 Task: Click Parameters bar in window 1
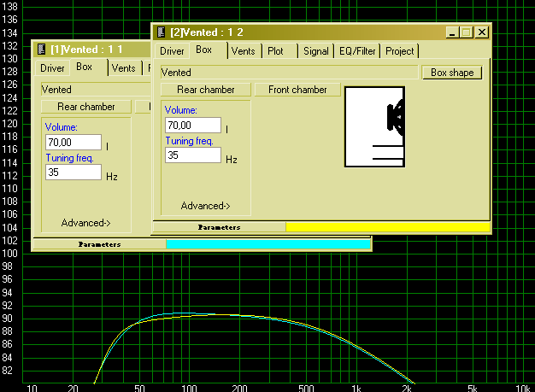click(100, 244)
